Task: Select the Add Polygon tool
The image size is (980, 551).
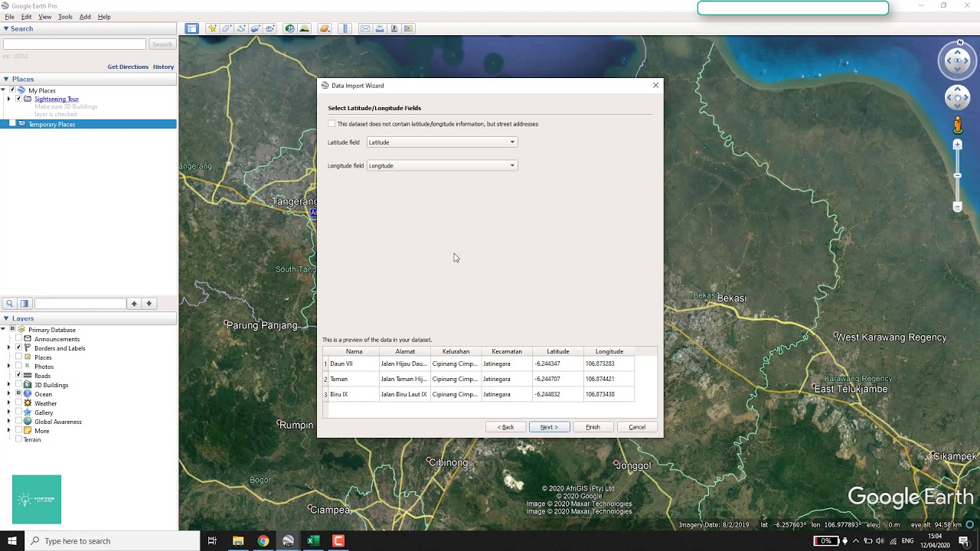Action: pos(227,29)
